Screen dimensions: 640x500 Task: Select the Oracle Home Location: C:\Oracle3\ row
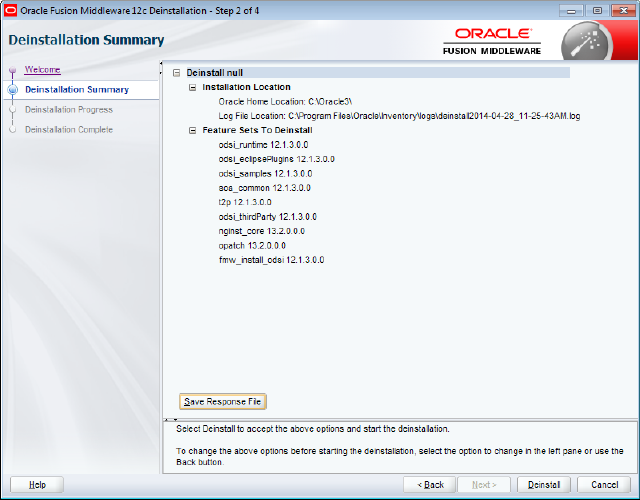tap(285, 102)
